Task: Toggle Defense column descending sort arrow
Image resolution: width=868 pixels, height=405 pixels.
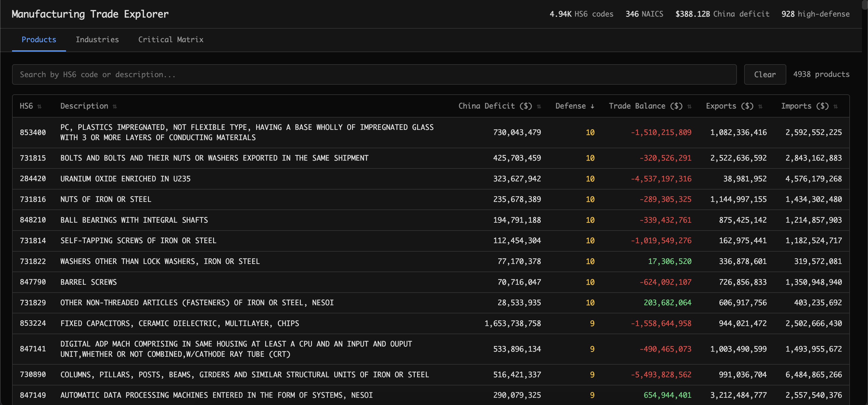Action: pyautogui.click(x=592, y=106)
